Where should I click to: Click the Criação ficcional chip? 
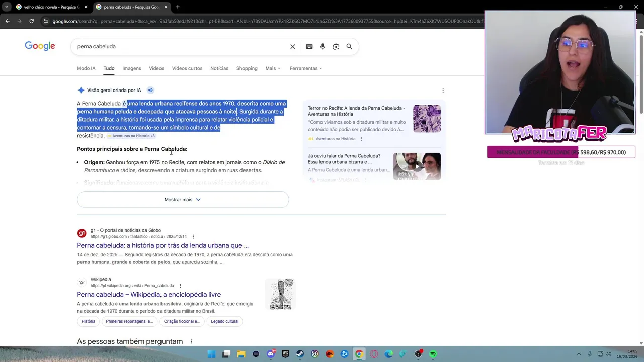[182, 321]
